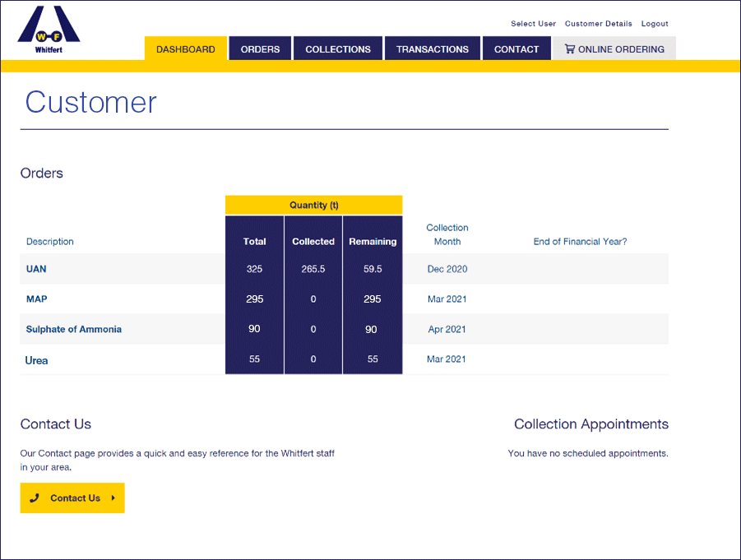Click the Logout link
Viewport: 741px width, 560px height.
tap(655, 24)
